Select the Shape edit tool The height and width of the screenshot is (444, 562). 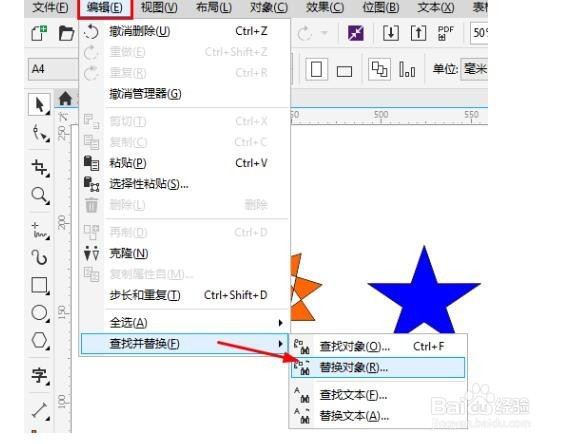pos(40,133)
